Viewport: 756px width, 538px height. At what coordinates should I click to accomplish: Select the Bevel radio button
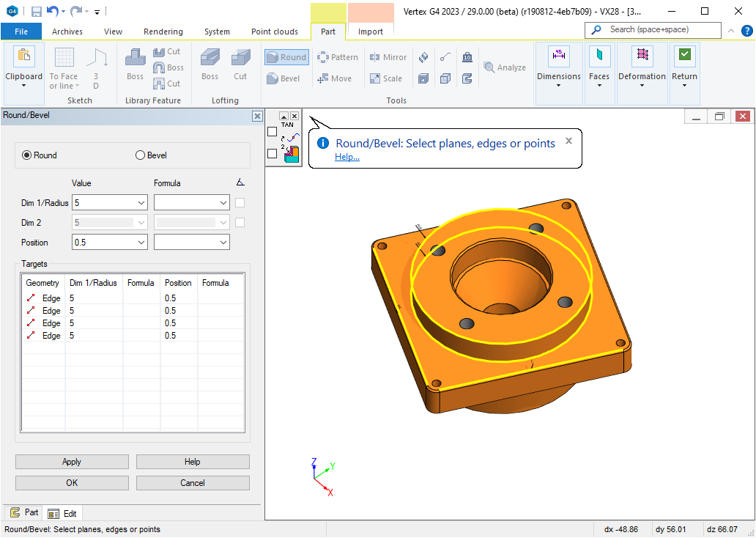pyautogui.click(x=141, y=155)
